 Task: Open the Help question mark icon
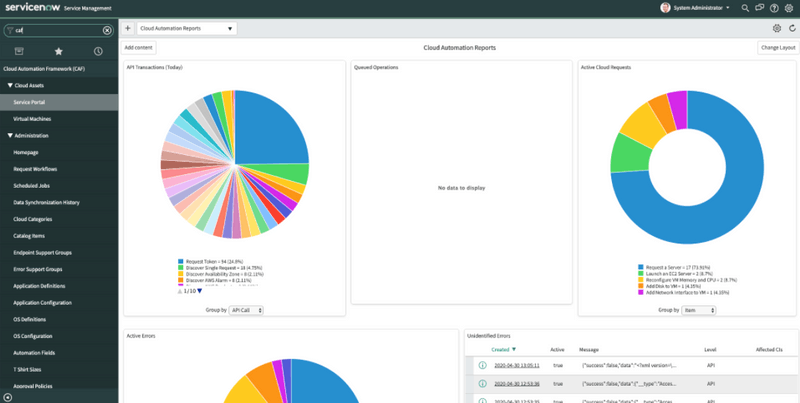tap(775, 8)
